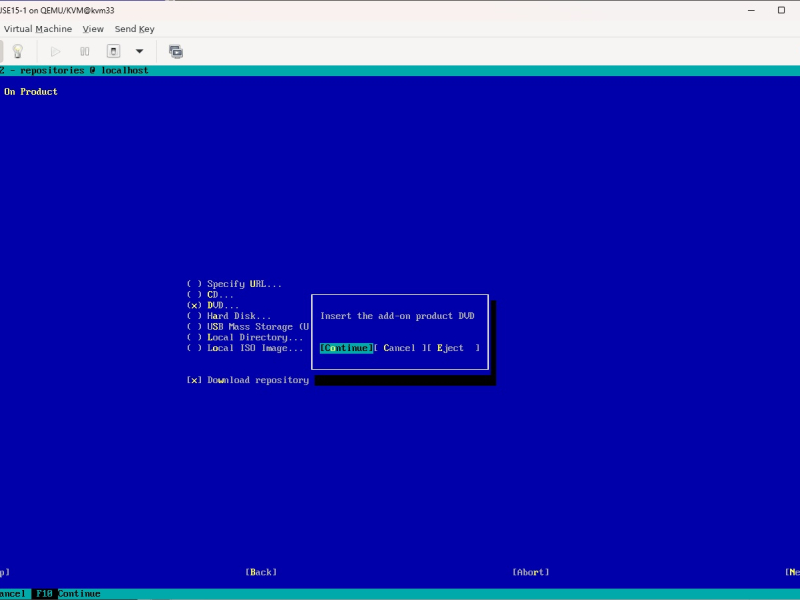Click the Shut down power icon

point(113,52)
